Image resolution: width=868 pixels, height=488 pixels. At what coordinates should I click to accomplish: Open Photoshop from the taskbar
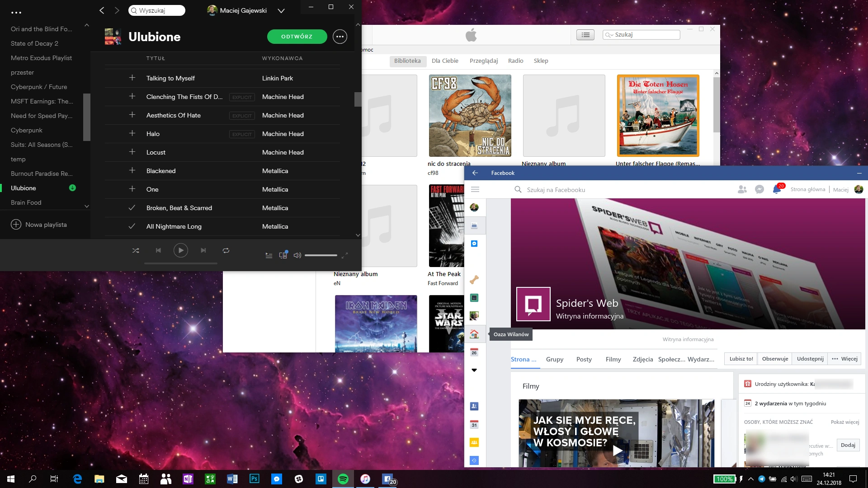[254, 479]
